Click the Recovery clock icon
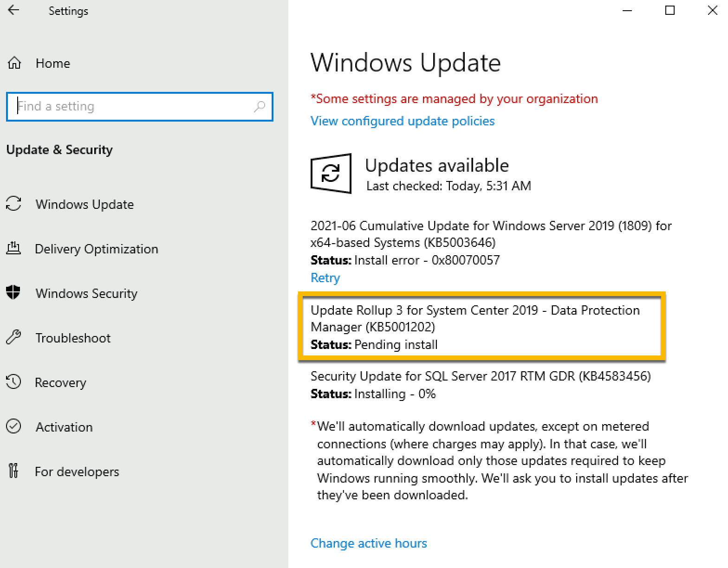Screen dimensions: 728x568 pos(13,381)
